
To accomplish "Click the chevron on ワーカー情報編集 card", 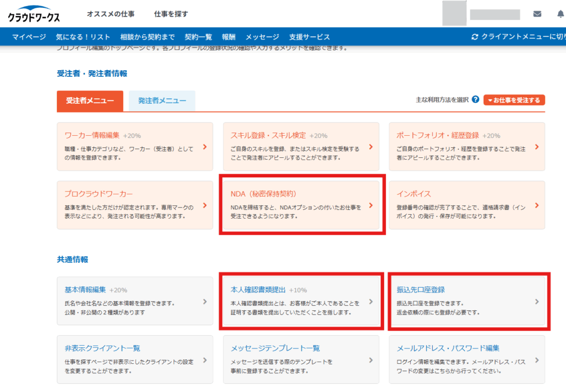I will pos(205,147).
